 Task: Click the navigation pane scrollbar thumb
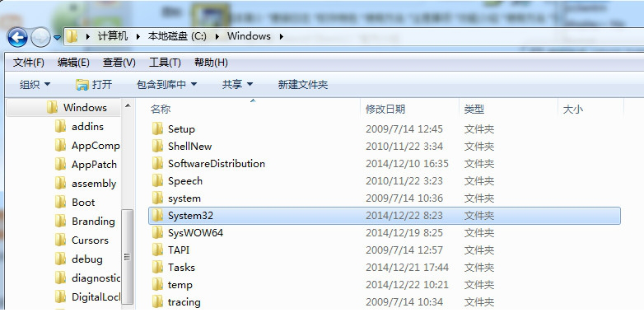coord(128,257)
